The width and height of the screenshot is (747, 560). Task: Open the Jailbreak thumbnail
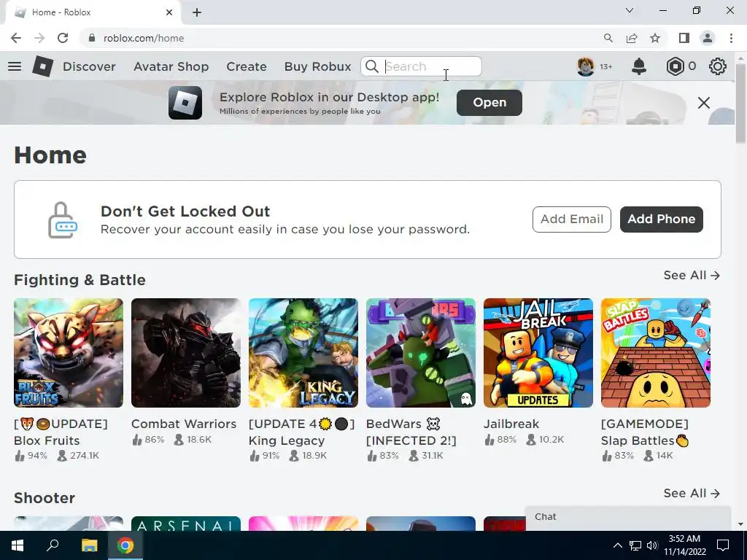538,353
